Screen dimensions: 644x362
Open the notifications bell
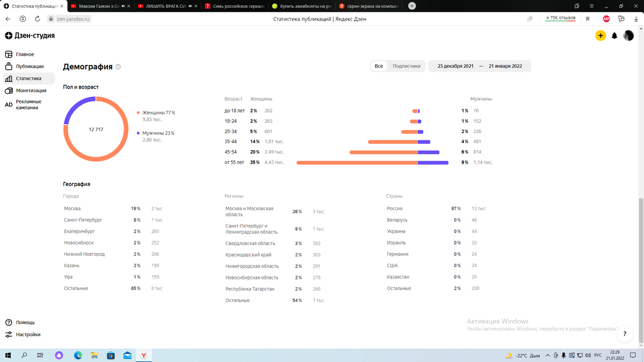[x=614, y=35]
